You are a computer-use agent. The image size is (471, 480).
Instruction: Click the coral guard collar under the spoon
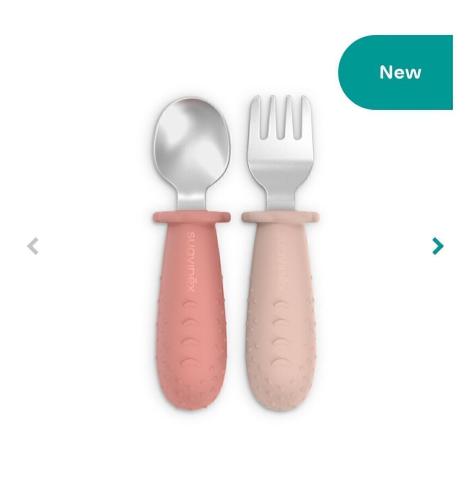click(190, 217)
